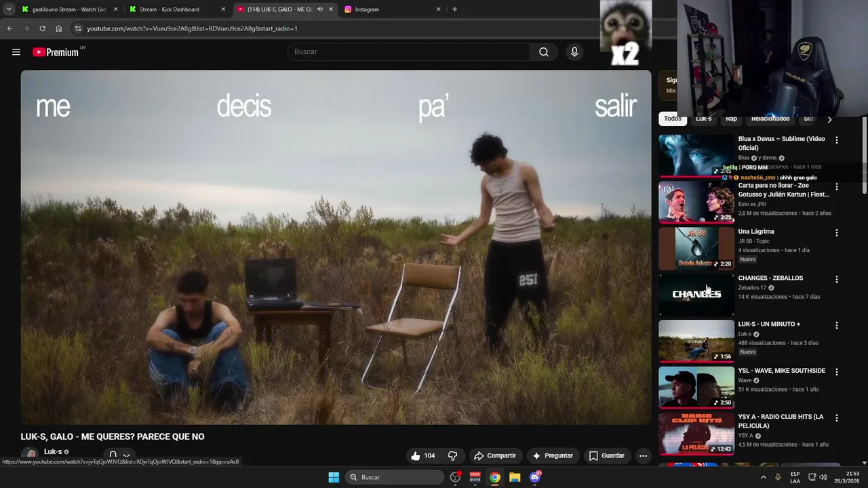Open more actions menu for the video
The width and height of the screenshot is (868, 488).
[x=643, y=455]
